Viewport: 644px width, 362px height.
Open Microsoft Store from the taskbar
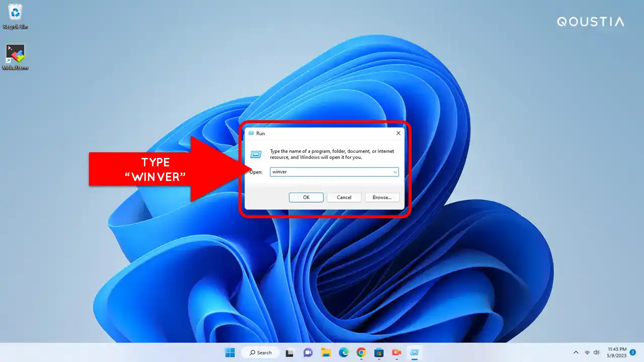379,352
